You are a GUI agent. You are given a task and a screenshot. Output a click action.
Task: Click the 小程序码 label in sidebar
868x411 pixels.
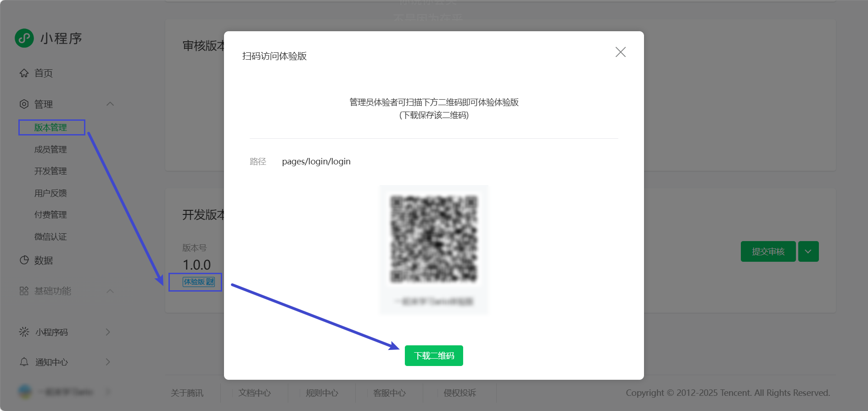click(51, 332)
